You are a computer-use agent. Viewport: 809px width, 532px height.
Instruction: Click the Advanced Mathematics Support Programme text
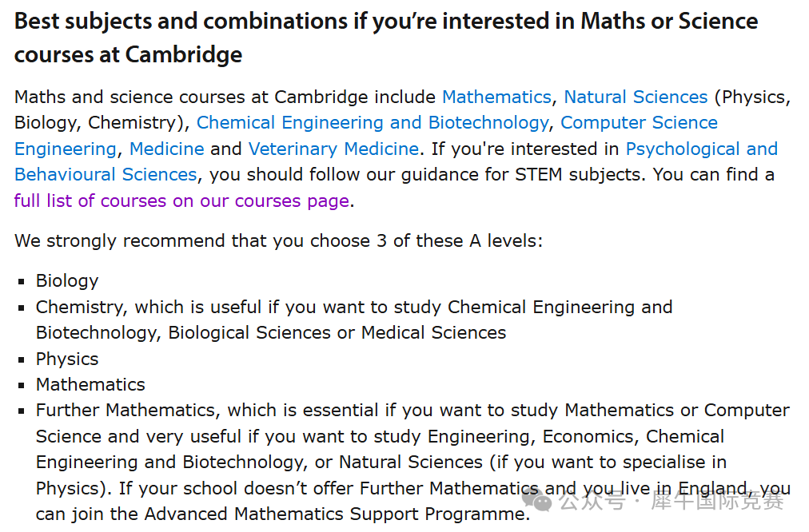(336, 514)
